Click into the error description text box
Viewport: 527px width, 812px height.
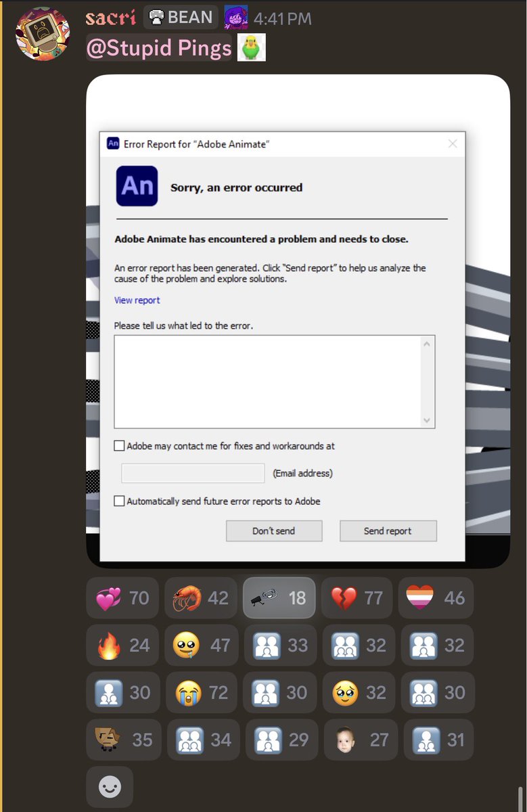(268, 382)
